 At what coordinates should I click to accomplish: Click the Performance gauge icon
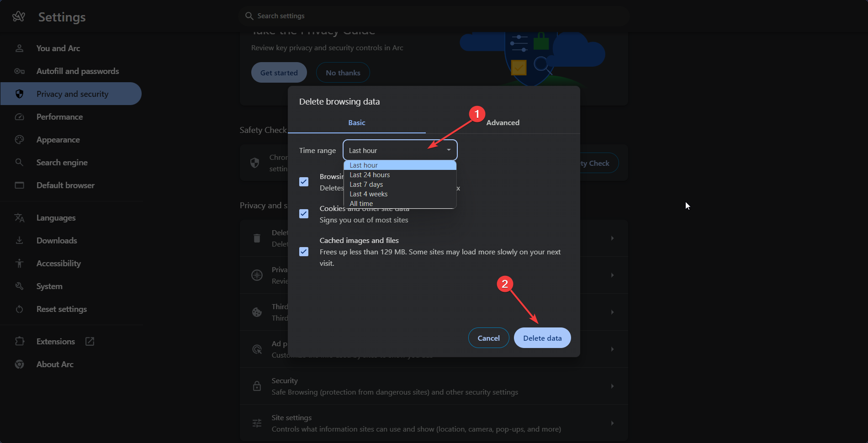19,117
